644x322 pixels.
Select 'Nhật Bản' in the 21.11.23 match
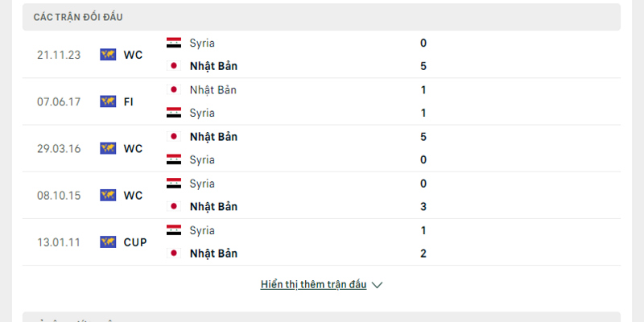point(213,66)
